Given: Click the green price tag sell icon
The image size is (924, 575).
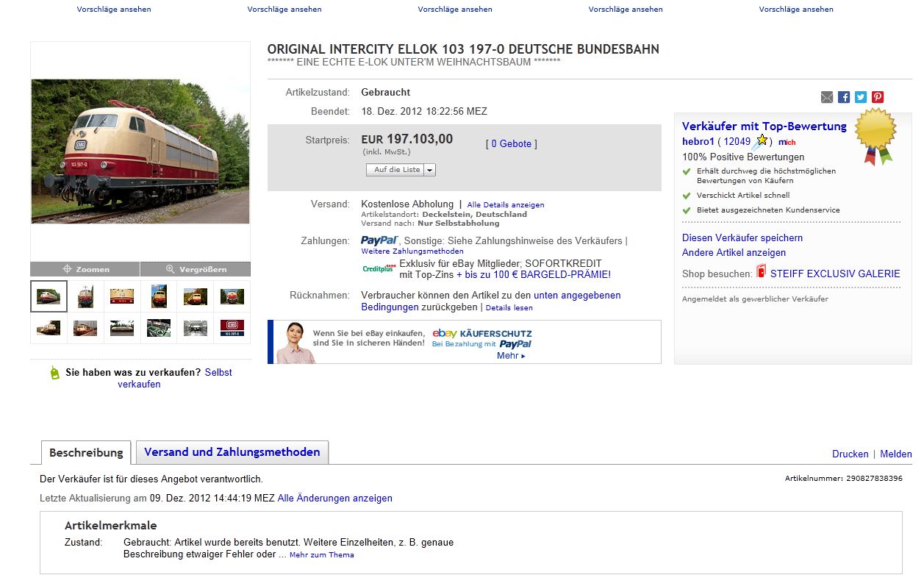Looking at the screenshot, I should point(54,374).
